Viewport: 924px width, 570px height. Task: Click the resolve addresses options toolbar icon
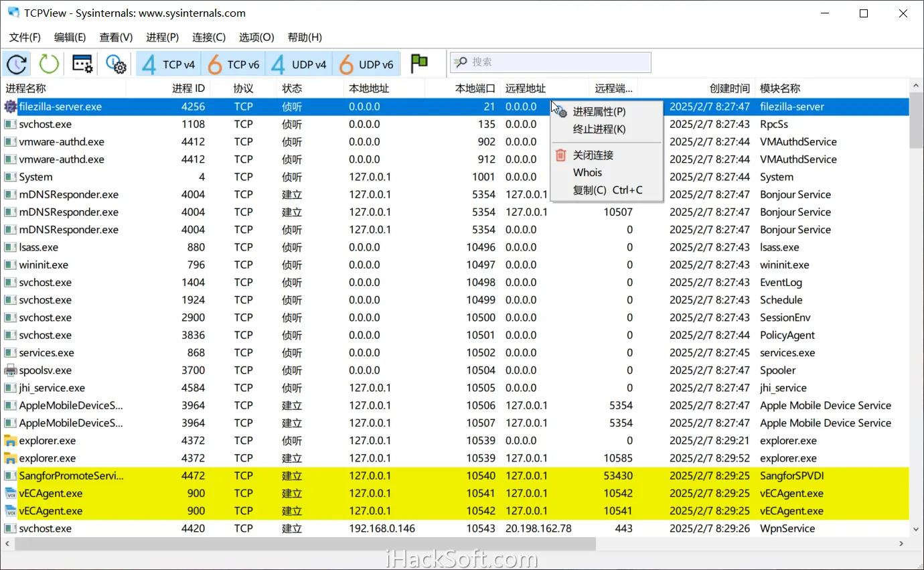pyautogui.click(x=82, y=64)
